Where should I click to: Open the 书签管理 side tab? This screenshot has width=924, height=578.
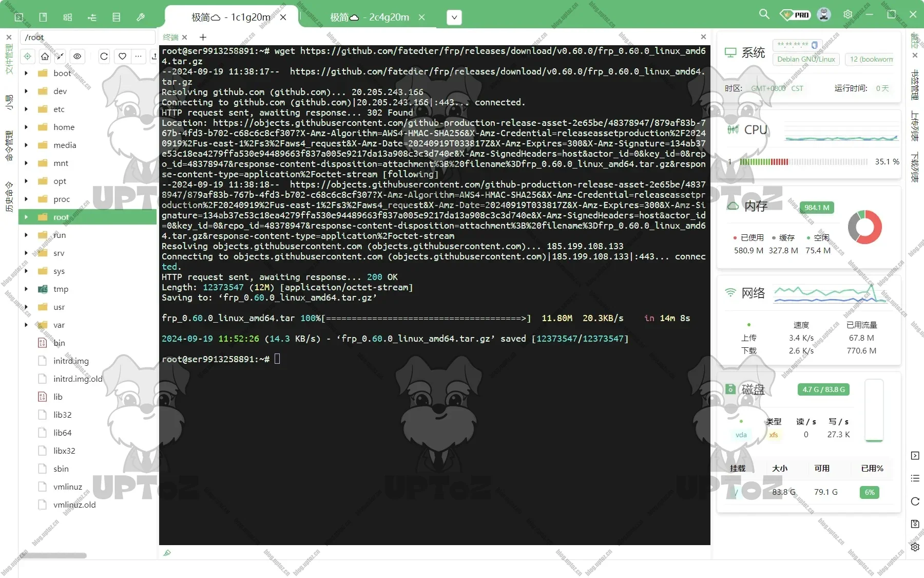(915, 85)
